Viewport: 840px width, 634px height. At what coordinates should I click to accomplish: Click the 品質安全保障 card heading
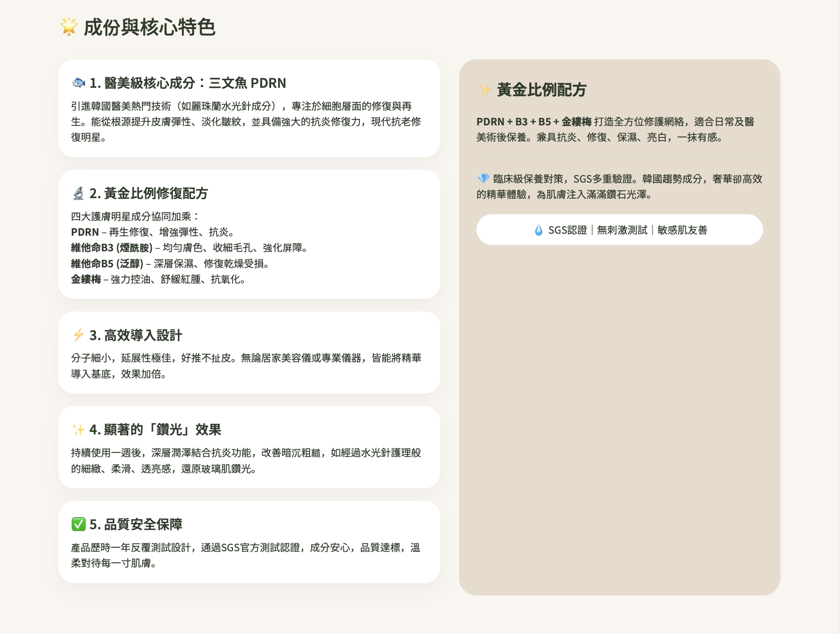tap(136, 525)
